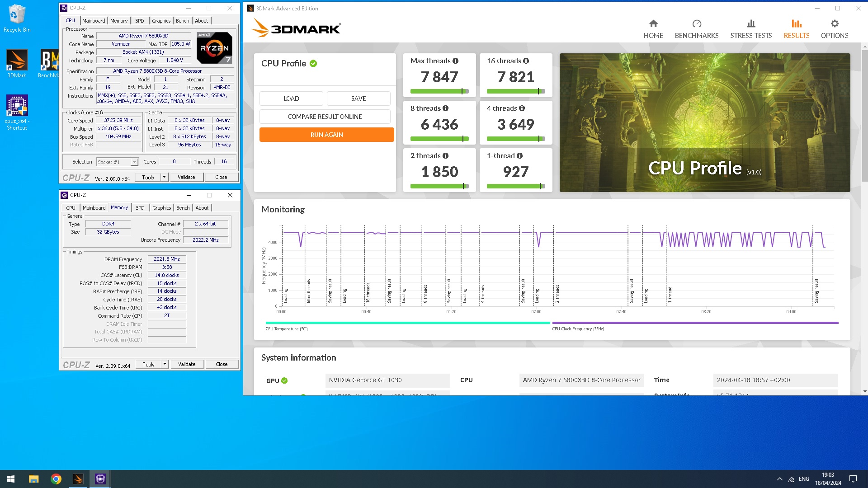Open the Options gear icon
This screenshot has height=488, width=868.
(x=835, y=23)
